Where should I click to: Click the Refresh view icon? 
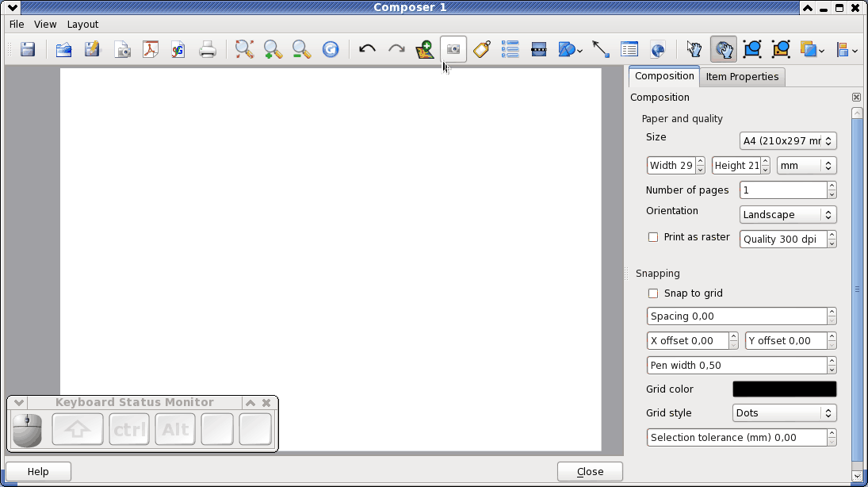tap(331, 49)
